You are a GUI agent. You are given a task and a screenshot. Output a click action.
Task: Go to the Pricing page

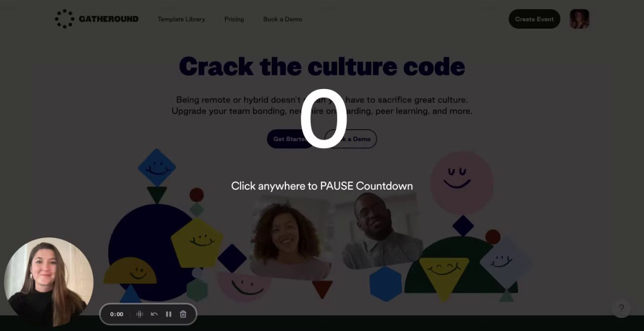[x=234, y=19]
